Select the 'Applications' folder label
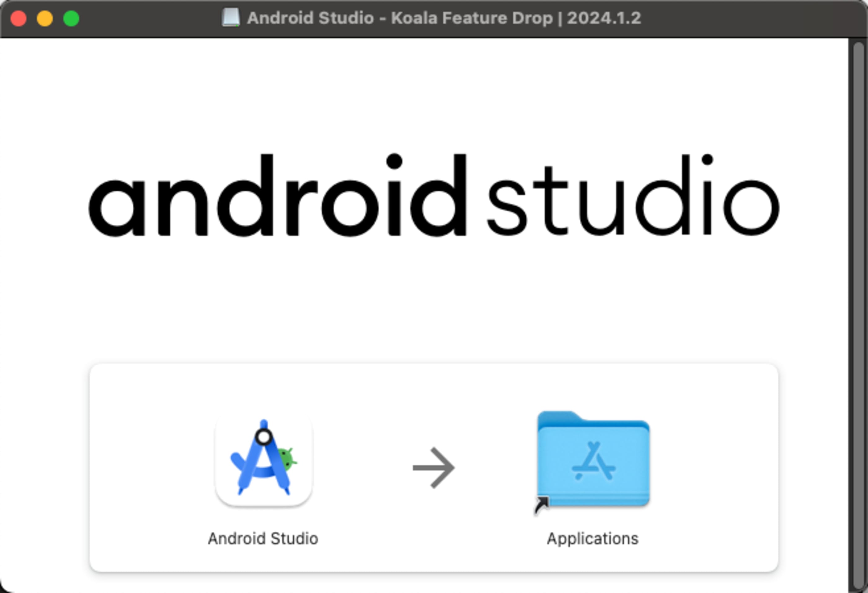 593,538
